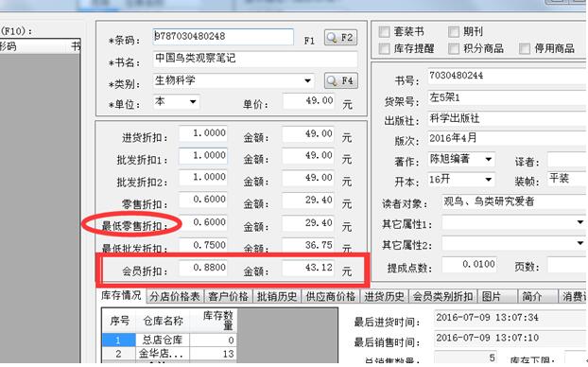
Task: Click the 序号 column header
Action: click(x=119, y=321)
